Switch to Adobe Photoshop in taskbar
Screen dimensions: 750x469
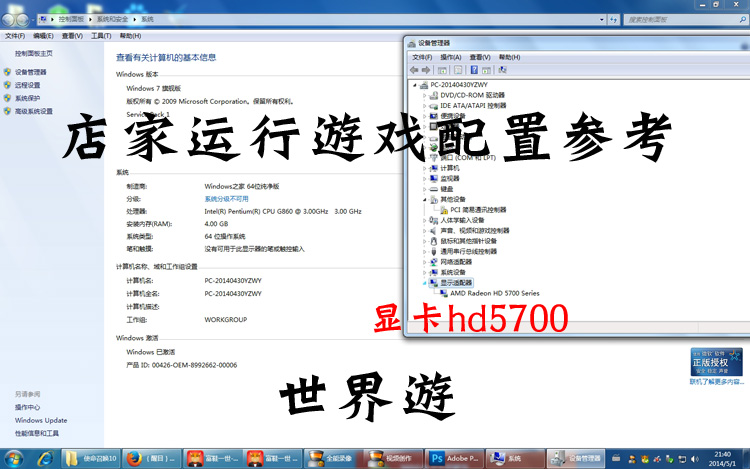pyautogui.click(x=453, y=458)
